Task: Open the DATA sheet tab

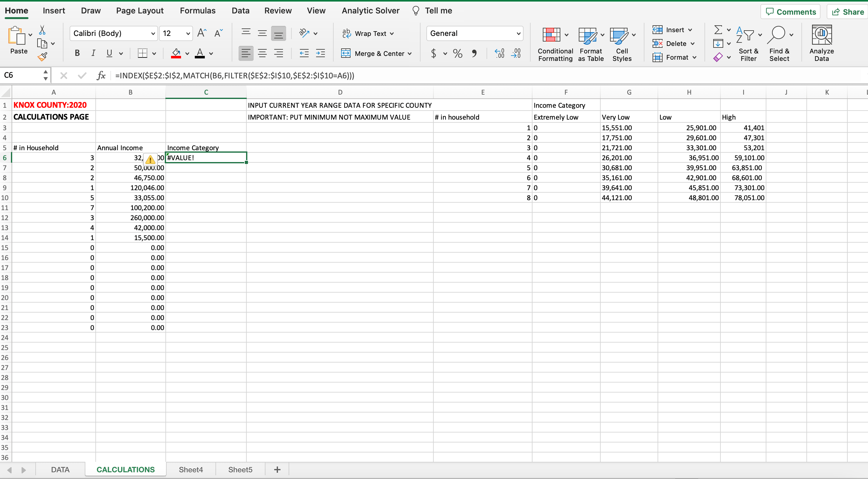Action: 60,469
